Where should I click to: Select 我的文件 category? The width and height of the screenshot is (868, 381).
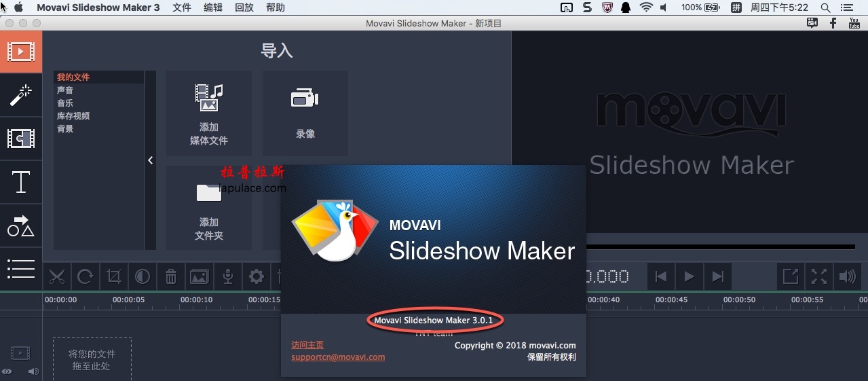coord(73,77)
